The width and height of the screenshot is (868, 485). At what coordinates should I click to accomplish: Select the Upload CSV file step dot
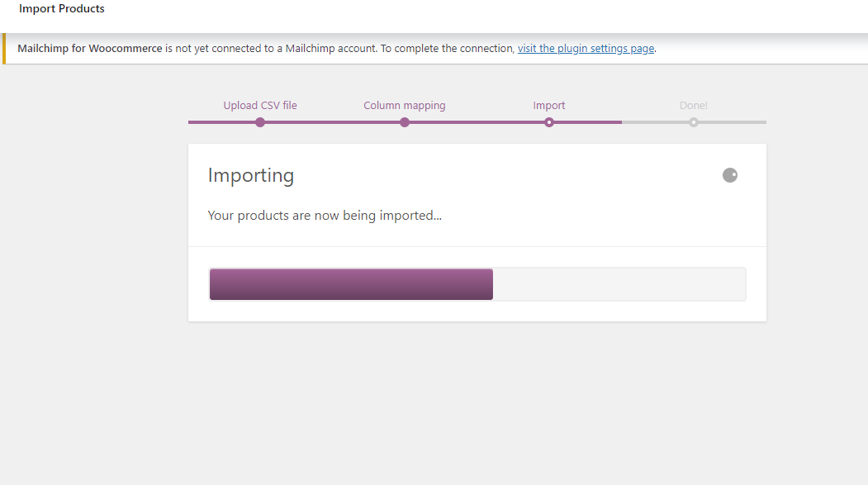tap(260, 122)
